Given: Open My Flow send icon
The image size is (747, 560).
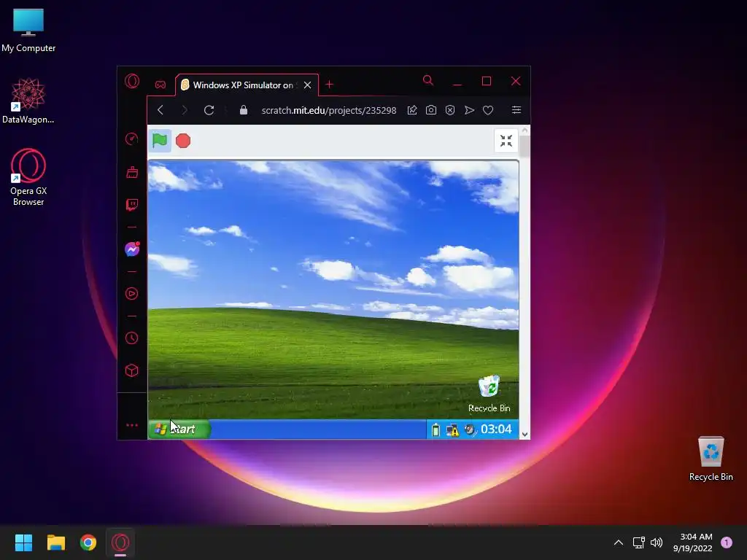Looking at the screenshot, I should (469, 110).
